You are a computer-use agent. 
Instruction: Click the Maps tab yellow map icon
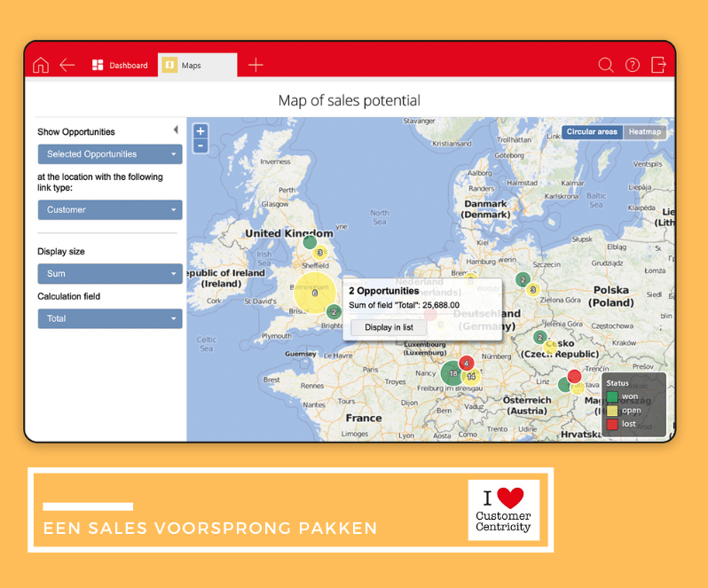point(169,65)
